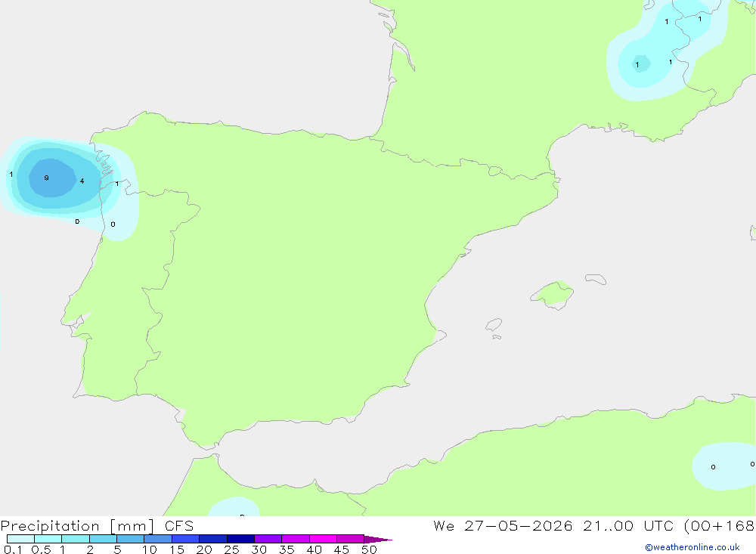The image size is (756, 554).
Task: Click the legend tick label '50'
Action: tap(369, 549)
